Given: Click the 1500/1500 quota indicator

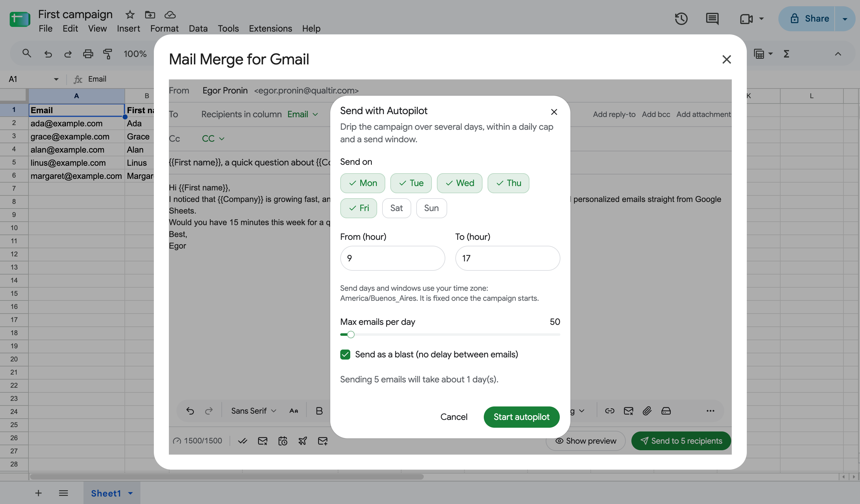Looking at the screenshot, I should click(197, 441).
